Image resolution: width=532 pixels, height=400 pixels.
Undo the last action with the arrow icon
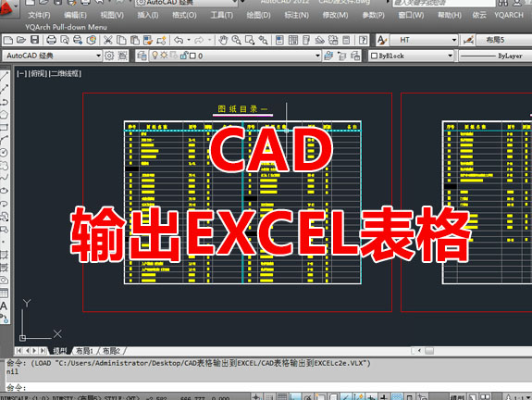tap(179, 40)
